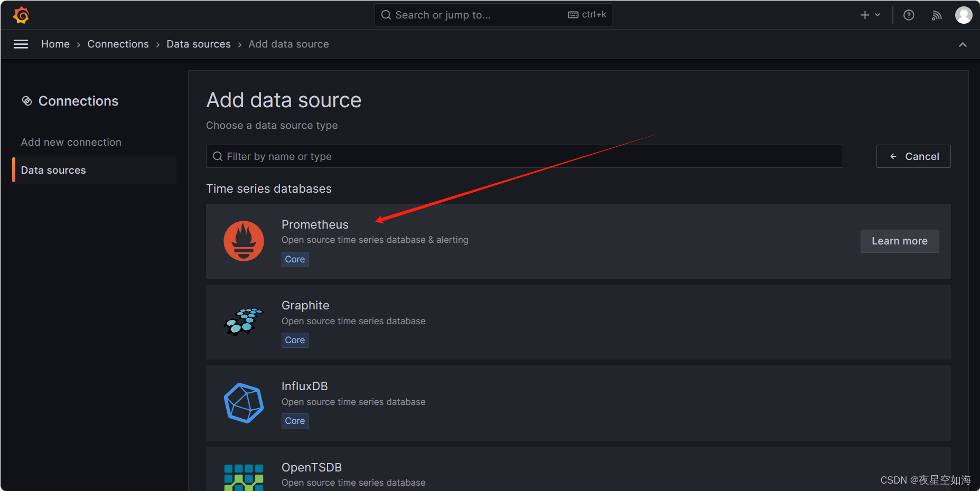980x491 pixels.
Task: Select Add new connection in sidebar
Action: pos(71,142)
